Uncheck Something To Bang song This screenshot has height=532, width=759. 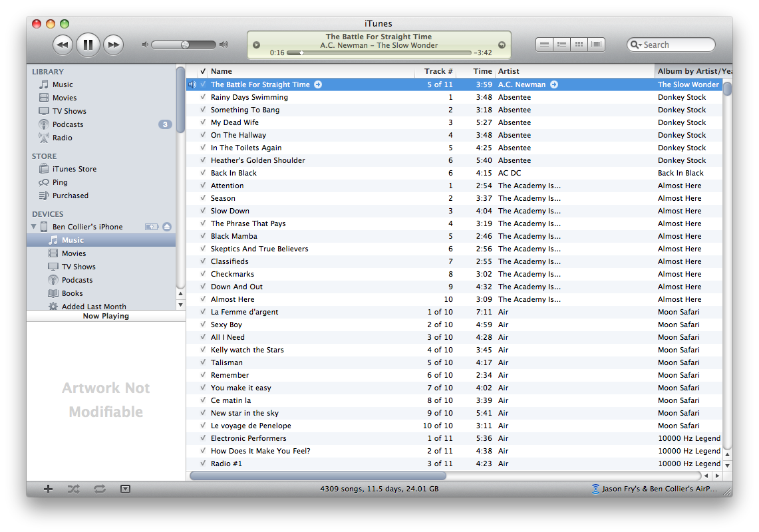(203, 110)
